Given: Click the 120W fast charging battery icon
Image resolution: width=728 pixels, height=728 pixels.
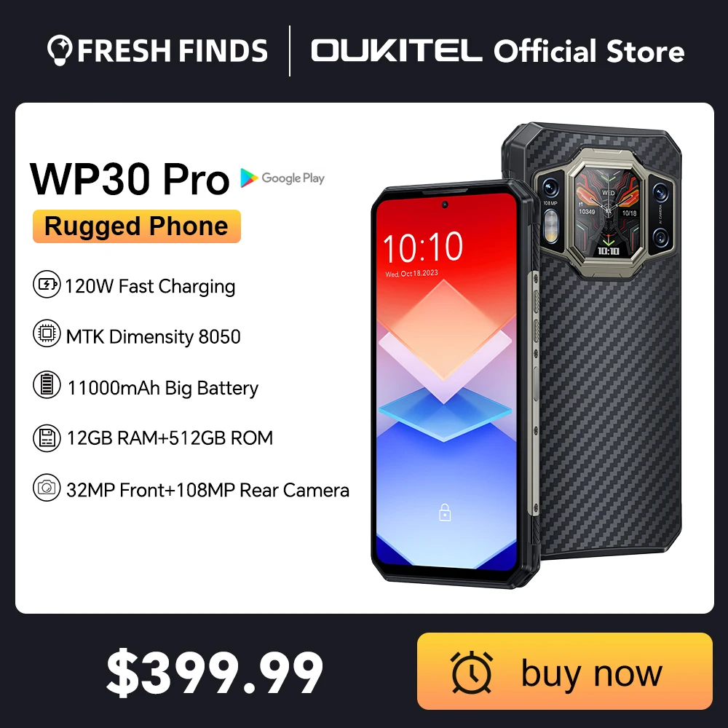Looking at the screenshot, I should [47, 284].
